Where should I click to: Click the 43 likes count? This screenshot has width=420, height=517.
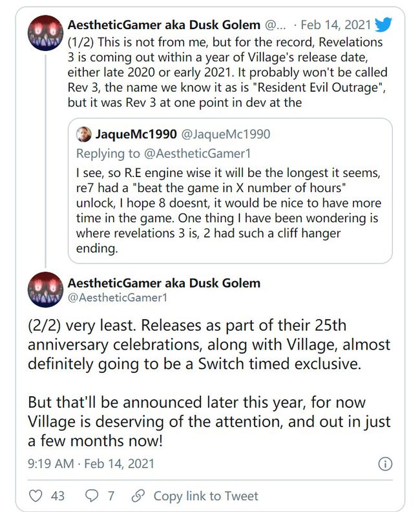(x=58, y=496)
